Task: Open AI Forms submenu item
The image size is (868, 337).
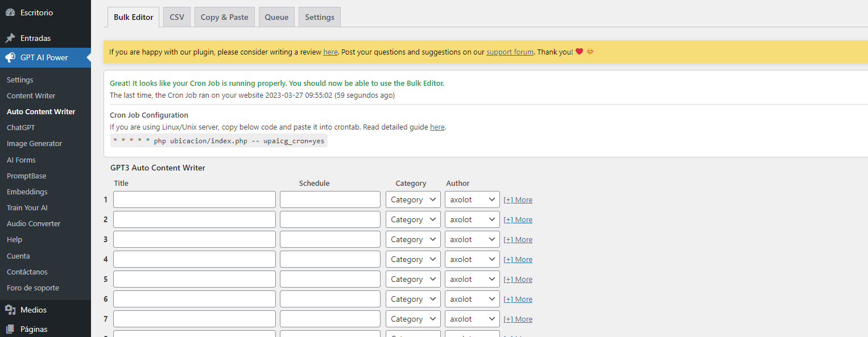Action: click(x=21, y=160)
